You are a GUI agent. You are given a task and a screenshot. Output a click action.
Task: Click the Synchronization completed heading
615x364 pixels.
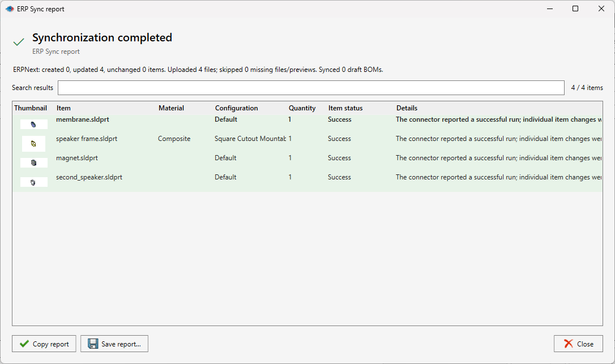[x=102, y=37]
